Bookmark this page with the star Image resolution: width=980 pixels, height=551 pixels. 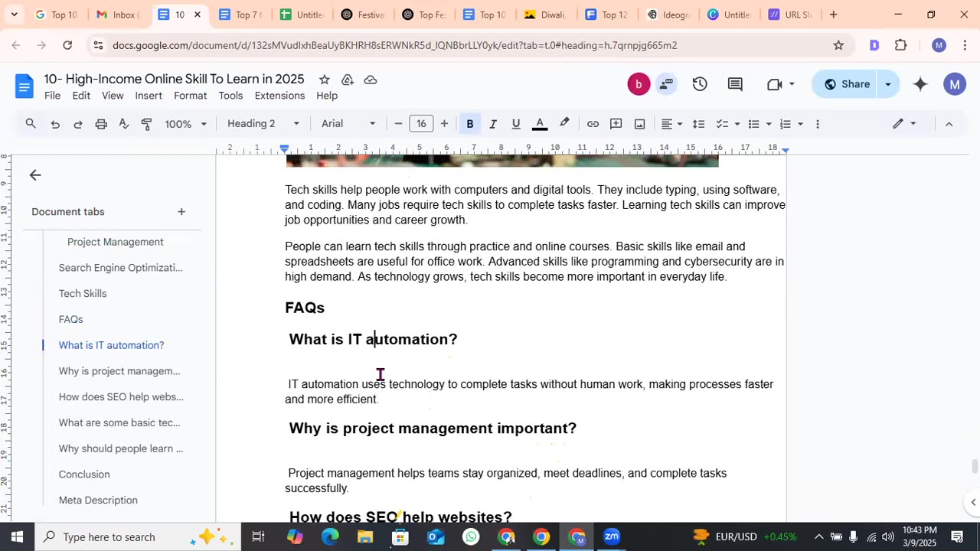838,45
